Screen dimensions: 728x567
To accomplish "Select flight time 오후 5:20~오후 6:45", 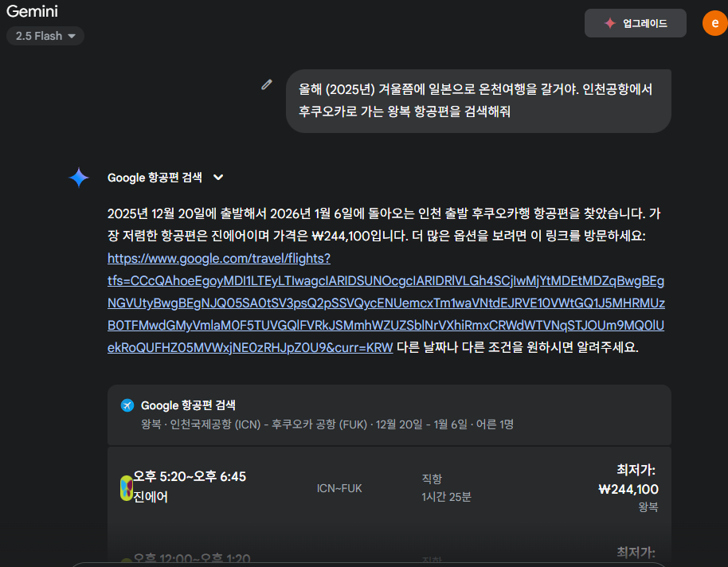I will coord(190,476).
